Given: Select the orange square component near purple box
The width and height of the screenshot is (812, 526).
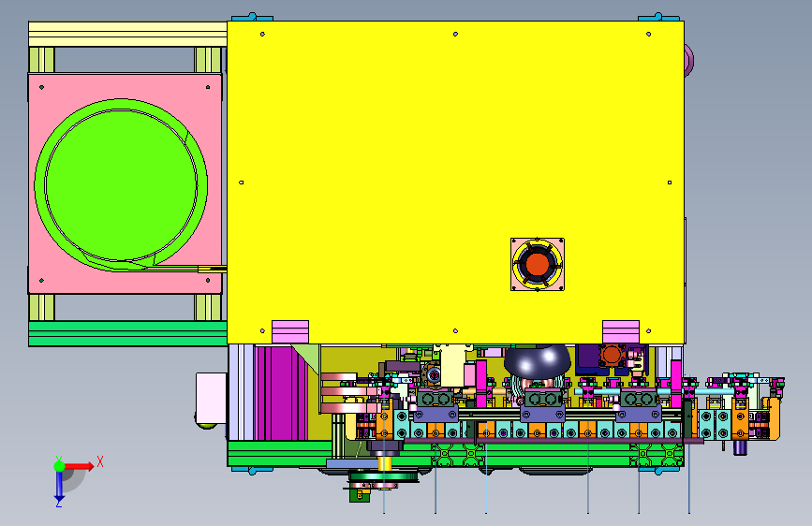Looking at the screenshot, I should point(611,355).
